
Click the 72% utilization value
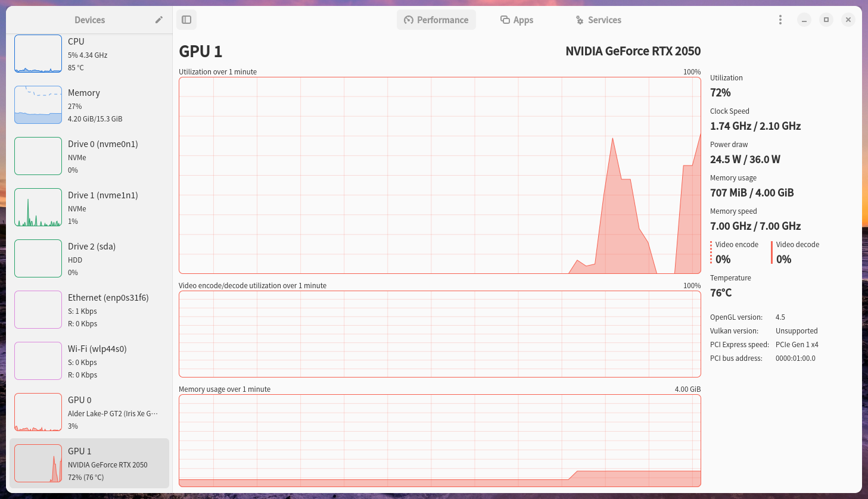pyautogui.click(x=720, y=92)
